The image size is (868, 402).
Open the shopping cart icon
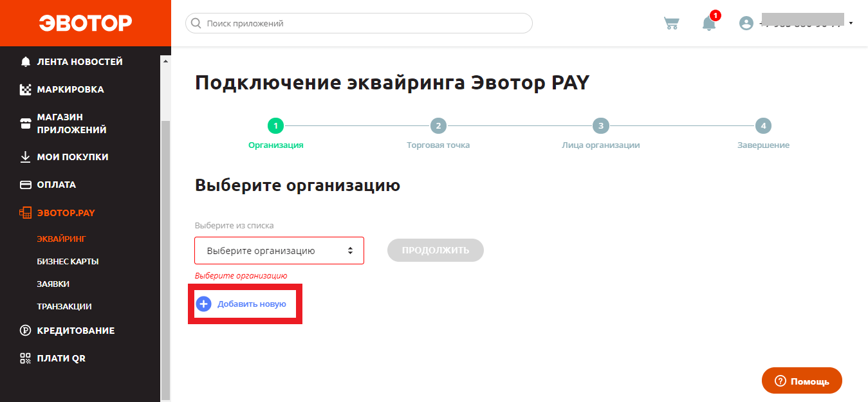671,23
